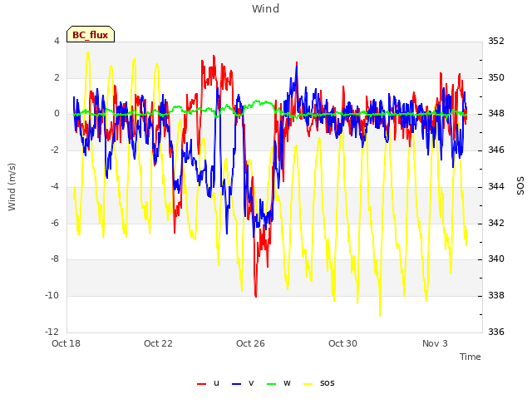This screenshot has width=532, height=399.
Task: Toggle the yellow sos series legend swatch
Action: click(x=308, y=384)
